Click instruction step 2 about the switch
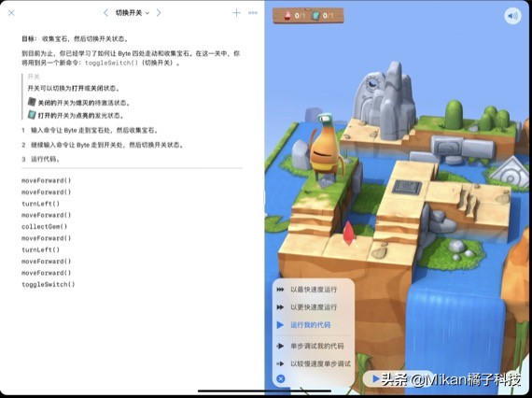 103,145
